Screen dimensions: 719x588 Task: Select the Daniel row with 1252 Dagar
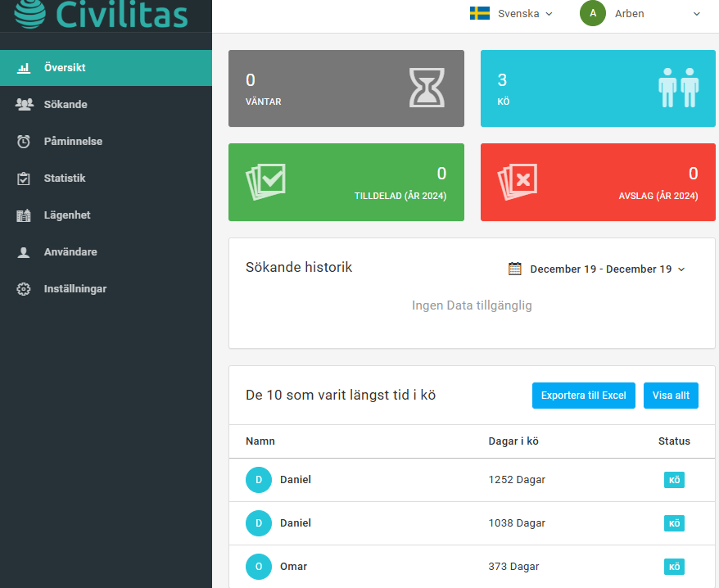(471, 480)
